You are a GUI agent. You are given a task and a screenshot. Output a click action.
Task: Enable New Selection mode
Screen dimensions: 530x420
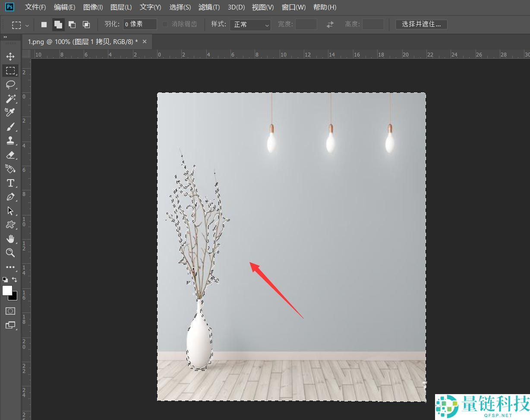point(44,25)
